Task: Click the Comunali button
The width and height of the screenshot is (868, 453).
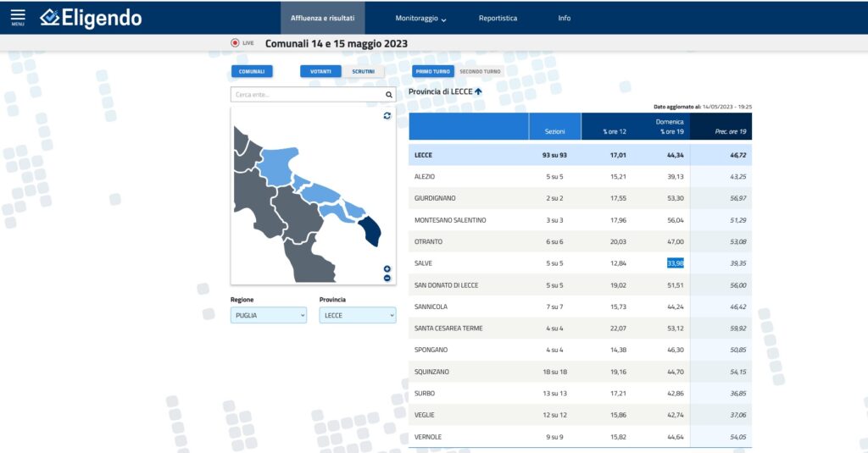Action: (x=252, y=72)
